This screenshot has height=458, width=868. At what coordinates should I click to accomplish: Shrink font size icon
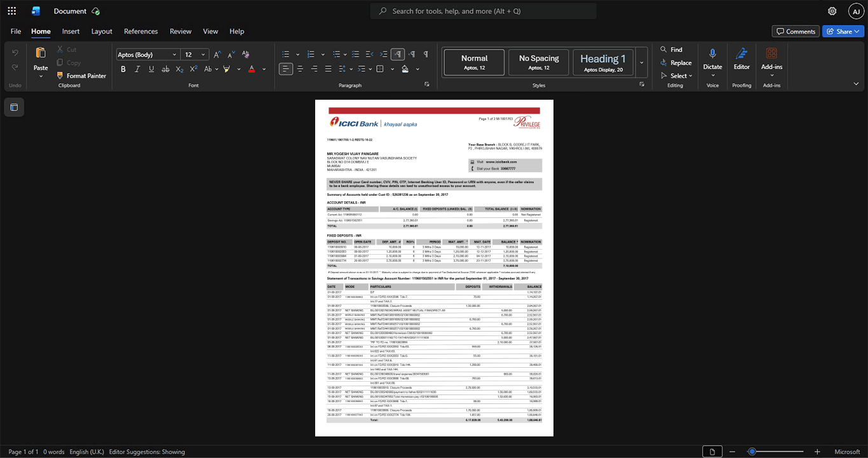pyautogui.click(x=231, y=55)
